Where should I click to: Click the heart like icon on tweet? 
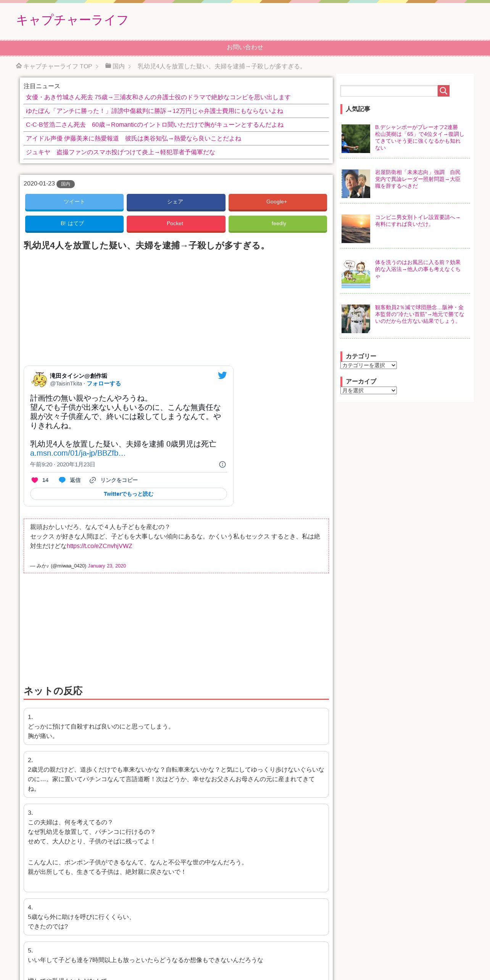pyautogui.click(x=35, y=480)
